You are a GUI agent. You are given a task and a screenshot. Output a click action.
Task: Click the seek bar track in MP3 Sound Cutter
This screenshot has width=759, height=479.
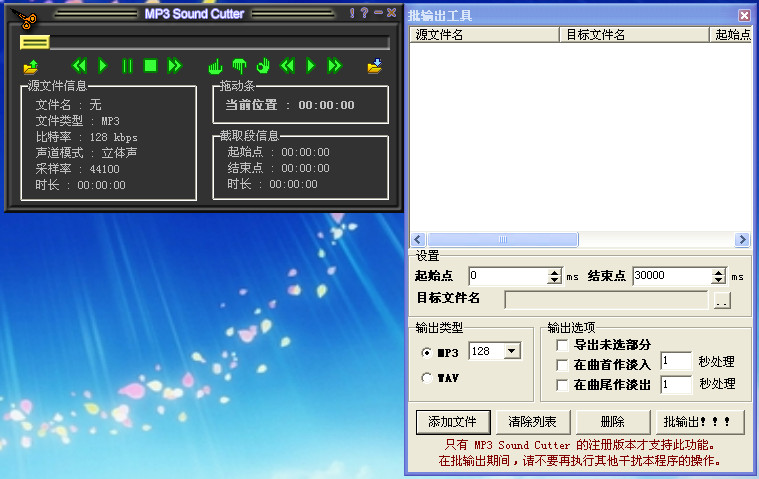point(219,43)
